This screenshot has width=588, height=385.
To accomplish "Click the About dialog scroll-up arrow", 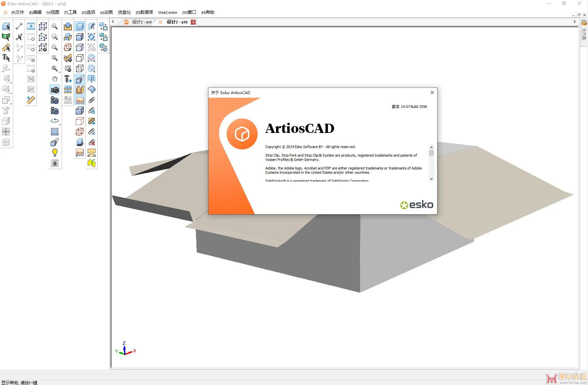I will [x=431, y=147].
